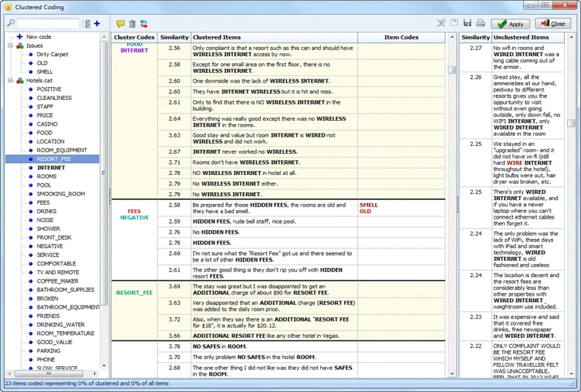Click the printer icon

[x=480, y=23]
